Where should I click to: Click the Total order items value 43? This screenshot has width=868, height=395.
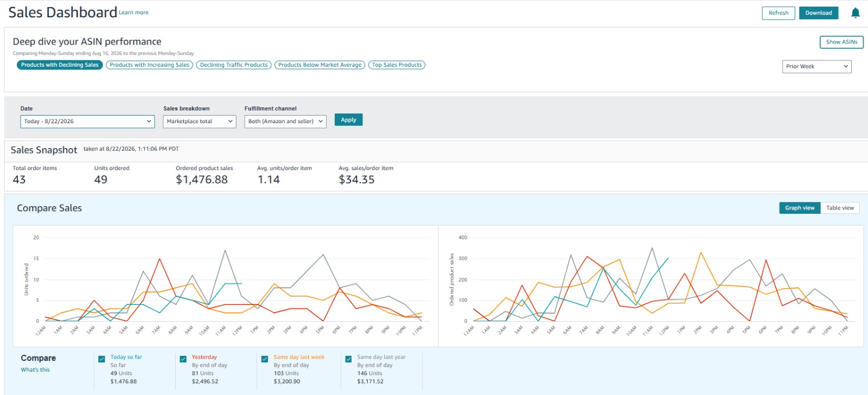19,180
